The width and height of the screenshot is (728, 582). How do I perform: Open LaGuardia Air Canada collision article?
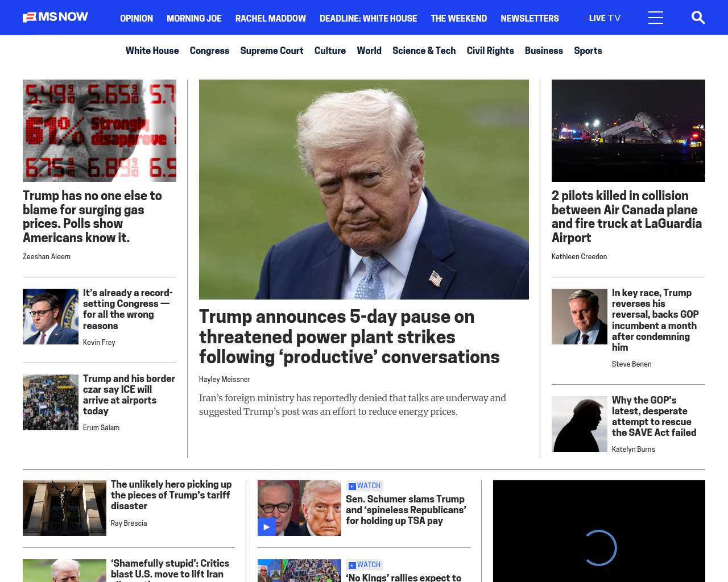[x=626, y=217]
